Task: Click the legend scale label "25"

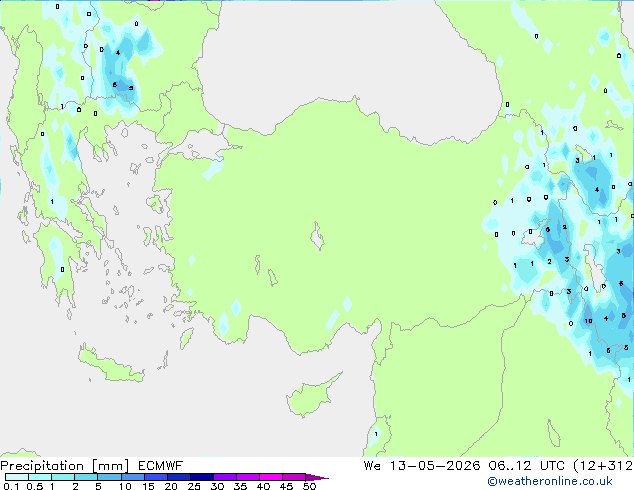Action: (194, 486)
